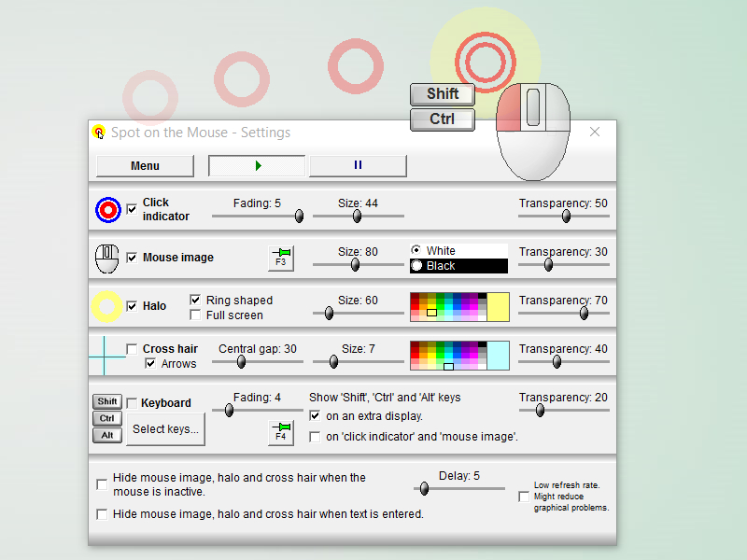
Task: Enable the Low refresh rate checkbox
Action: pyautogui.click(x=524, y=497)
